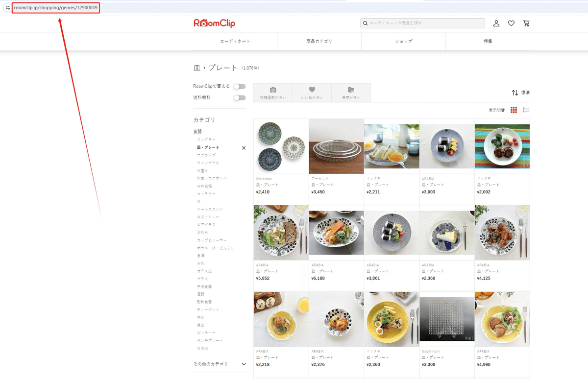Click the ¥3,861 price text
588x379 pixels.
(373, 278)
